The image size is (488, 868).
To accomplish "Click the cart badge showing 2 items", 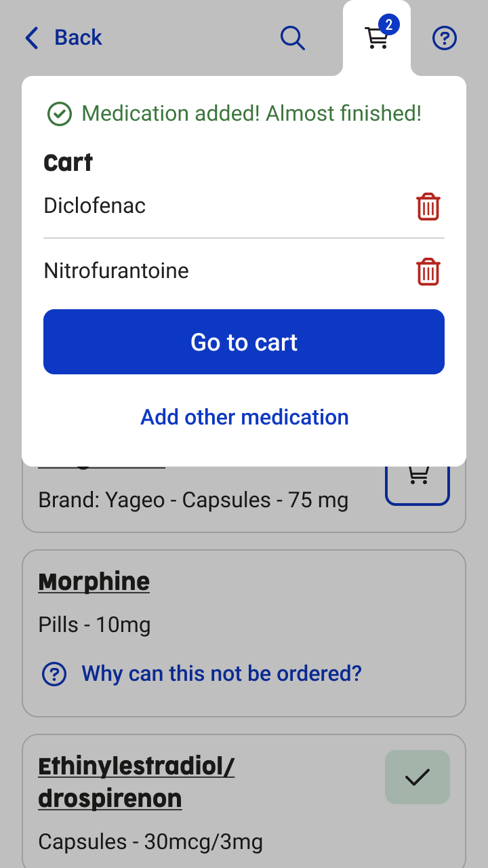I will coord(389,26).
